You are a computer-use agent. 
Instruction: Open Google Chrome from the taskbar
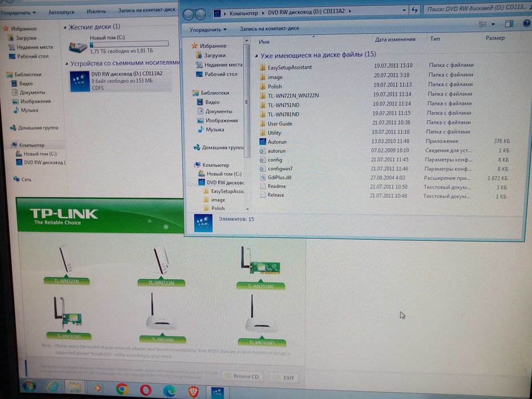[122, 389]
